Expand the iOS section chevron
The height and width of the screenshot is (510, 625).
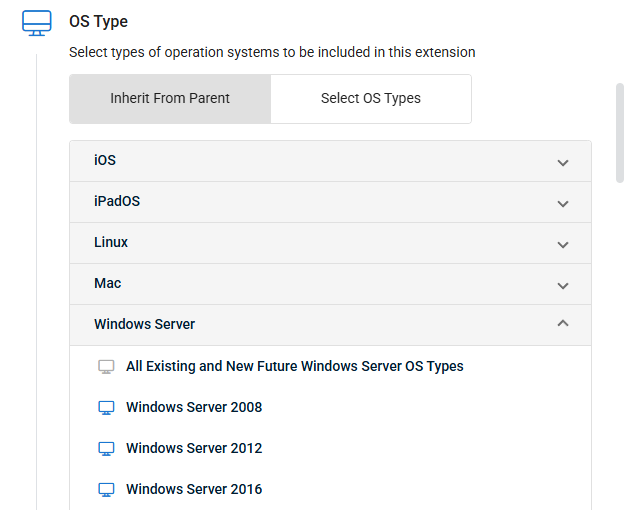coord(563,163)
